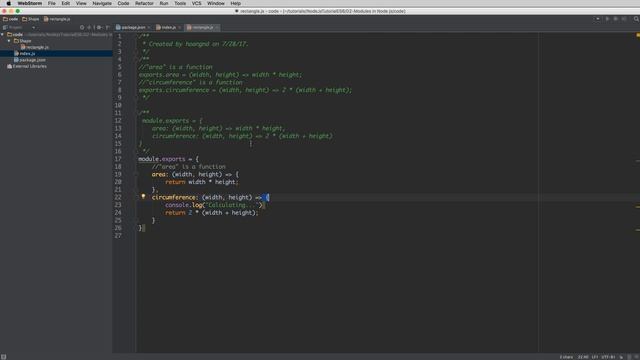This screenshot has width=640, height=360.
Task: Click the yellow inspection indicator atop the scrollbar
Action: (638, 36)
